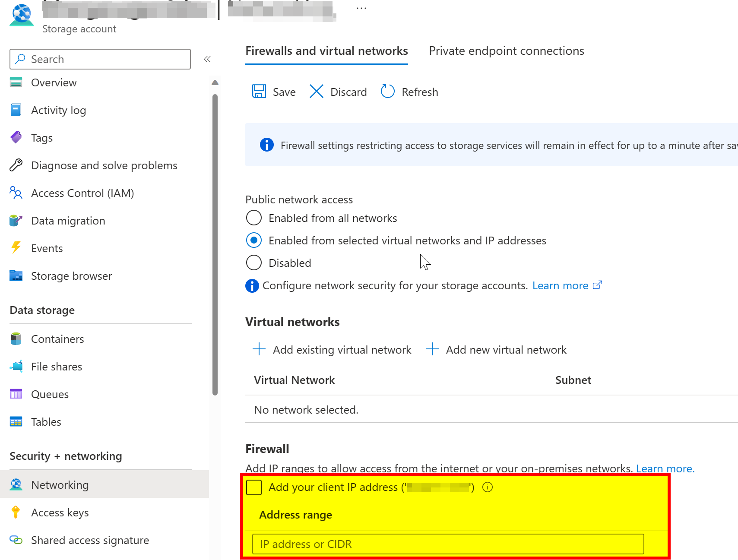
Task: Save the firewall configuration
Action: [273, 92]
